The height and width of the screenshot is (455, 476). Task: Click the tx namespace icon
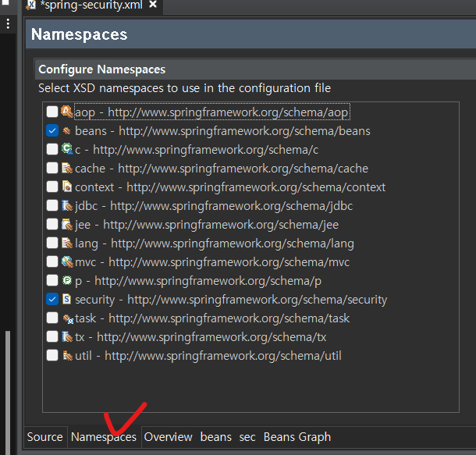point(67,336)
